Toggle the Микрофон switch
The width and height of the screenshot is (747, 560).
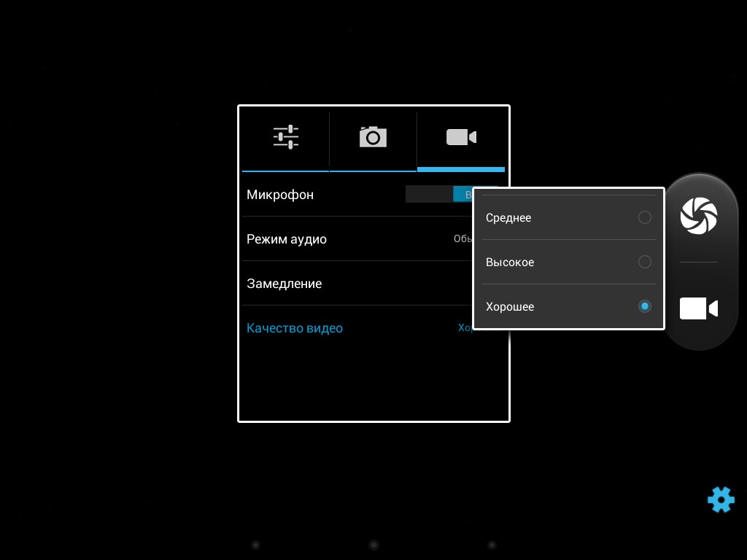438,195
